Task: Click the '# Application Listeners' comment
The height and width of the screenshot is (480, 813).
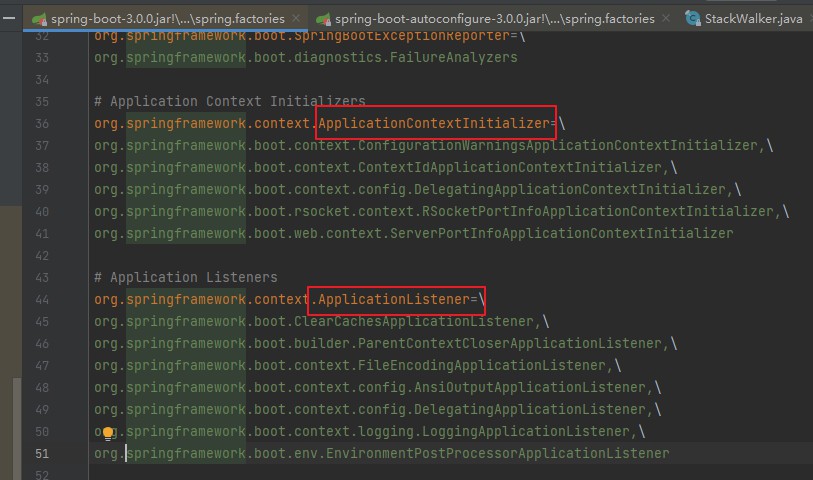Action: 186,277
